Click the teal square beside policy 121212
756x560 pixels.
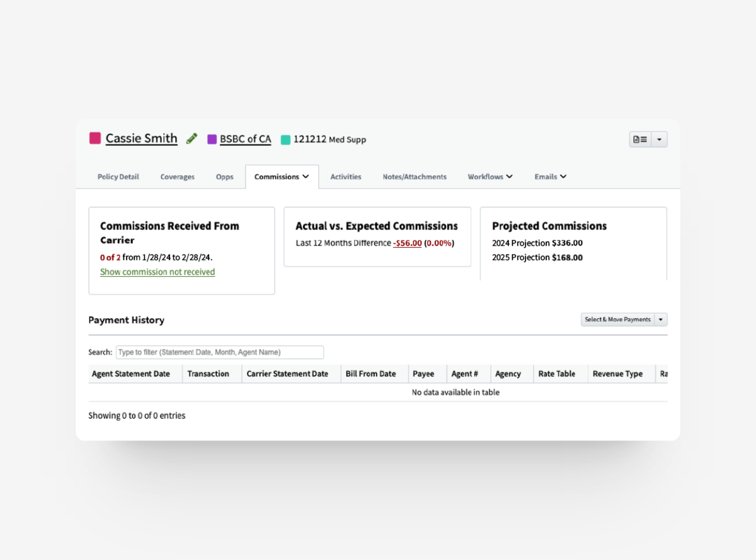[x=286, y=140]
